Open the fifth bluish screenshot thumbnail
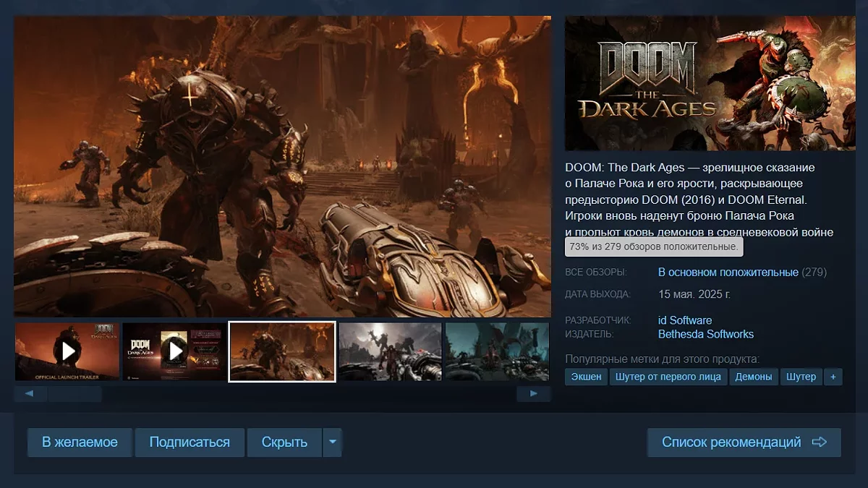The height and width of the screenshot is (488, 868). tap(497, 351)
